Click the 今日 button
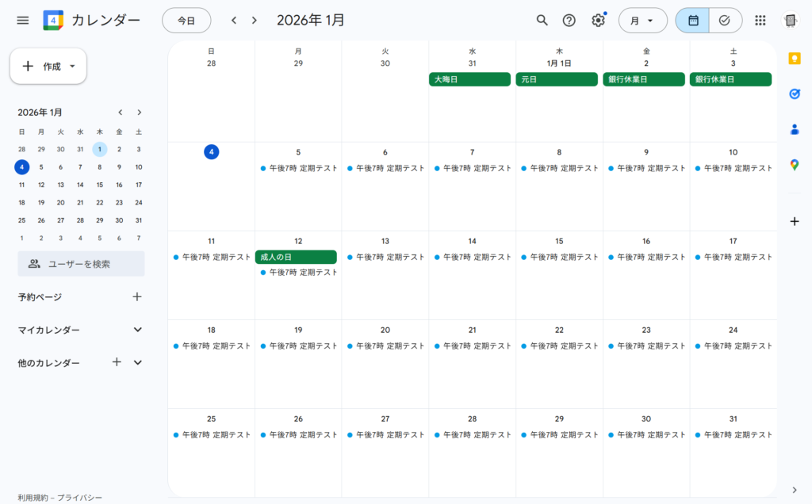This screenshot has width=812, height=504. tap(186, 21)
